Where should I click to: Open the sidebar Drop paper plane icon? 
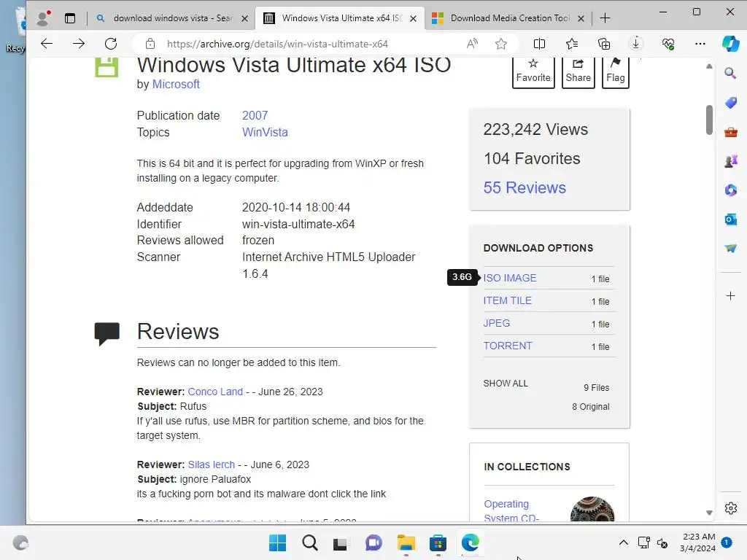[730, 248]
